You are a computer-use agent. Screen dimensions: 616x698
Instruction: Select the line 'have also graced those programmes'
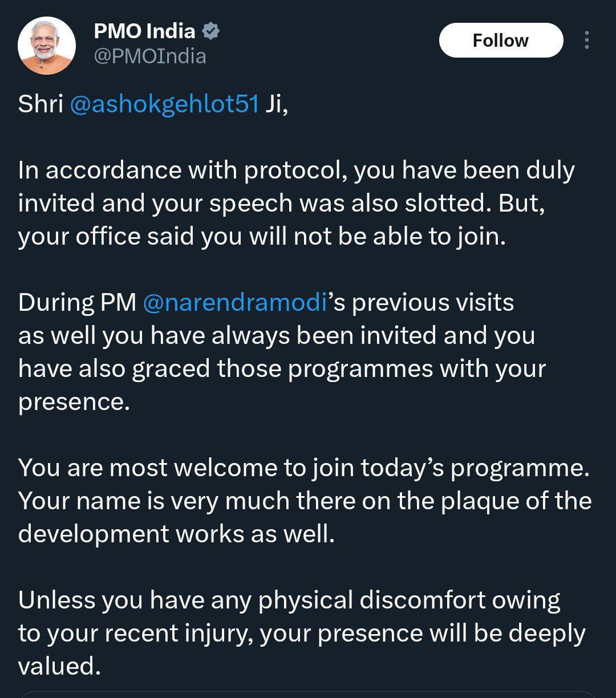pyautogui.click(x=282, y=369)
